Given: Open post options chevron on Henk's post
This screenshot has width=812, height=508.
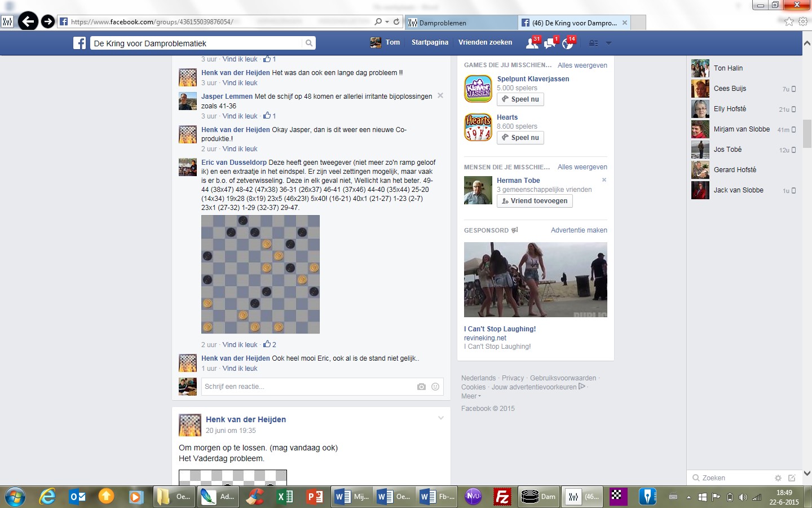Looking at the screenshot, I should [441, 418].
